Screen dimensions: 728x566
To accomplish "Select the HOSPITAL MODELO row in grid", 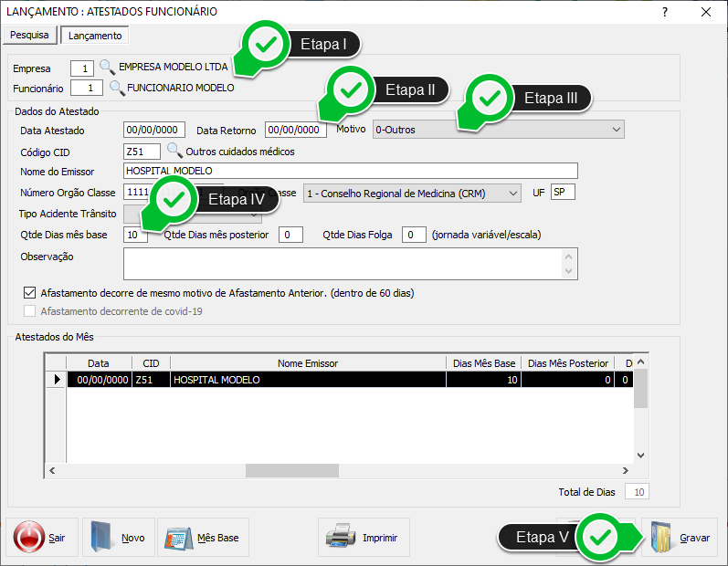I will 307,379.
